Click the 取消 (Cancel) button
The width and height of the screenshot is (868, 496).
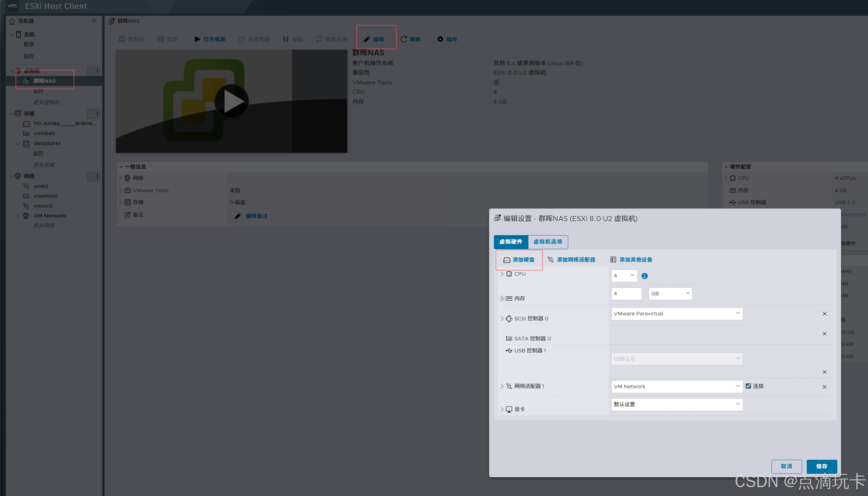pos(786,466)
